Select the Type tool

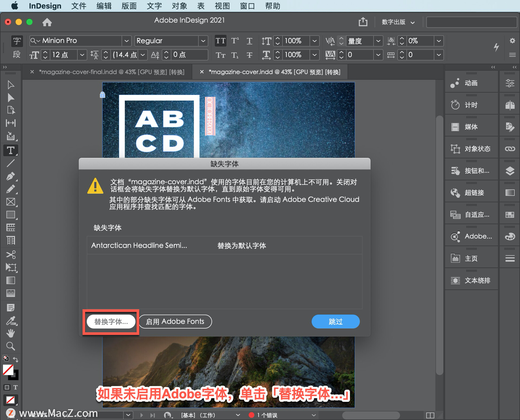(11, 150)
